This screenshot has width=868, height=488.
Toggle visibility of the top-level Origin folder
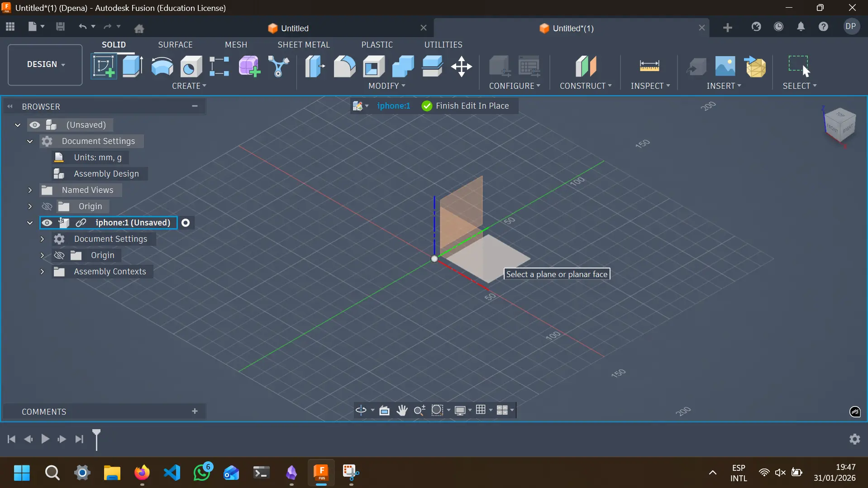click(x=47, y=206)
